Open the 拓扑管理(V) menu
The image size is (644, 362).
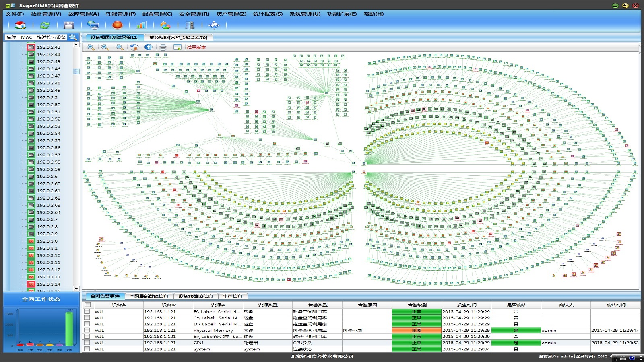click(x=46, y=14)
